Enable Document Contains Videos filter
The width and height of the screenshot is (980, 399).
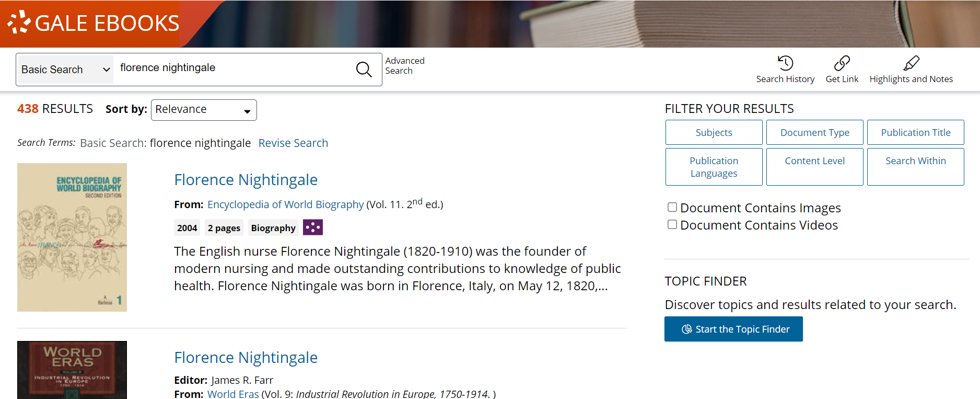pyautogui.click(x=672, y=225)
